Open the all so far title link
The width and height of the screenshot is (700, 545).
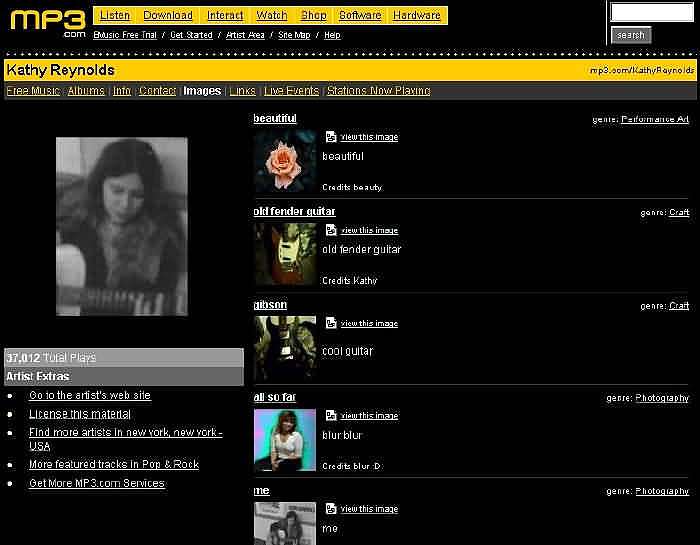[x=275, y=397]
